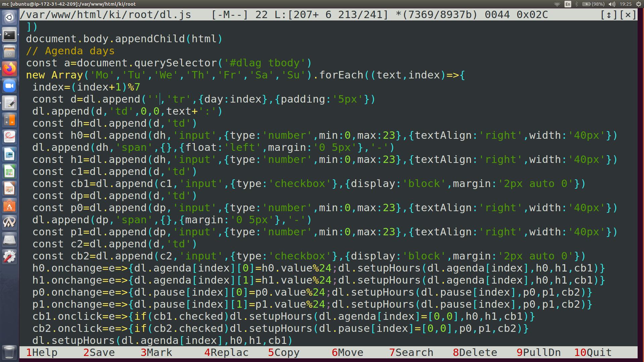Open the En keyboard layout menu
The height and width of the screenshot is (362, 644).
coord(568,4)
